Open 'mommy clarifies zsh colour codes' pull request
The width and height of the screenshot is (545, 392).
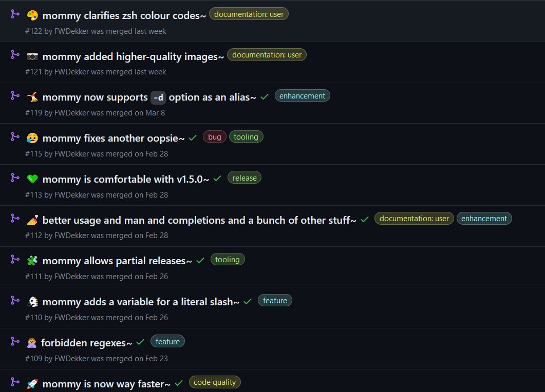(124, 15)
